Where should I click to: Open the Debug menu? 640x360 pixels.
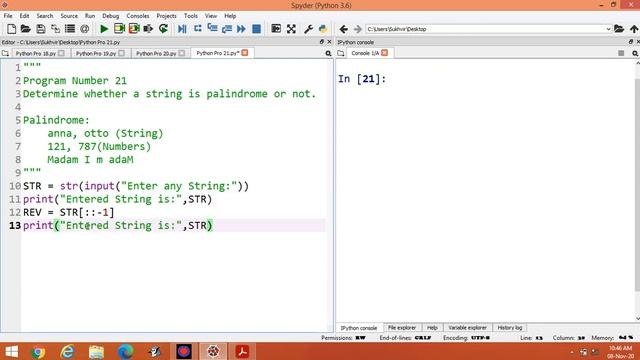(110, 16)
